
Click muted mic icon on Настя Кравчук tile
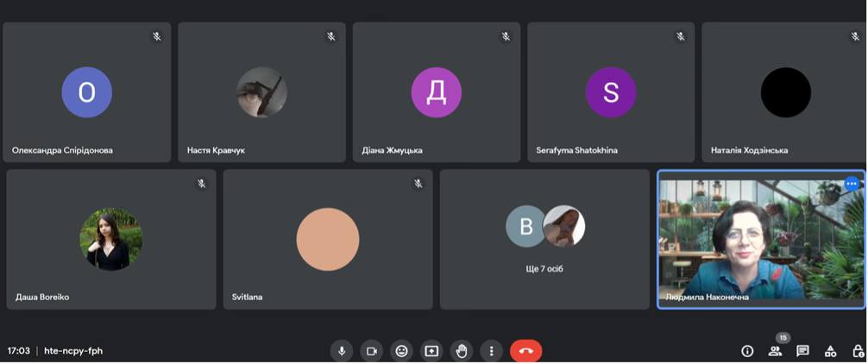[331, 36]
